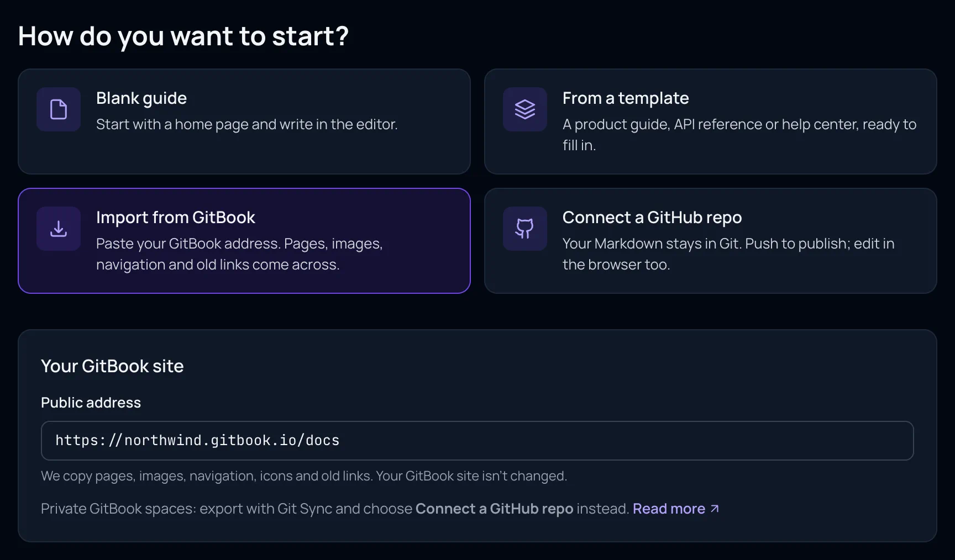Viewport: 955px width, 560px height.
Task: Click the blank page icon on Blank guide card
Action: tap(59, 109)
